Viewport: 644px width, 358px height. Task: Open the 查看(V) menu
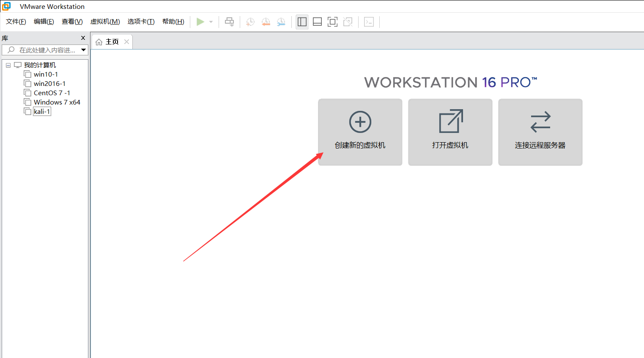tap(72, 22)
